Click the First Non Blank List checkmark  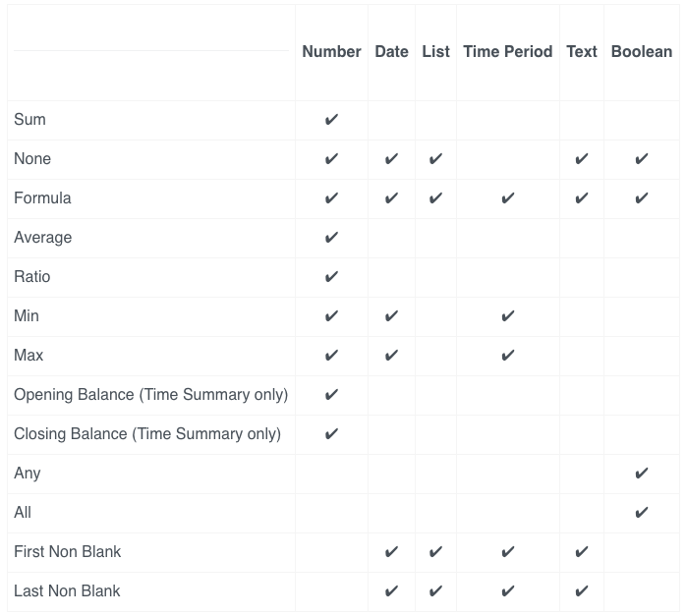(435, 552)
